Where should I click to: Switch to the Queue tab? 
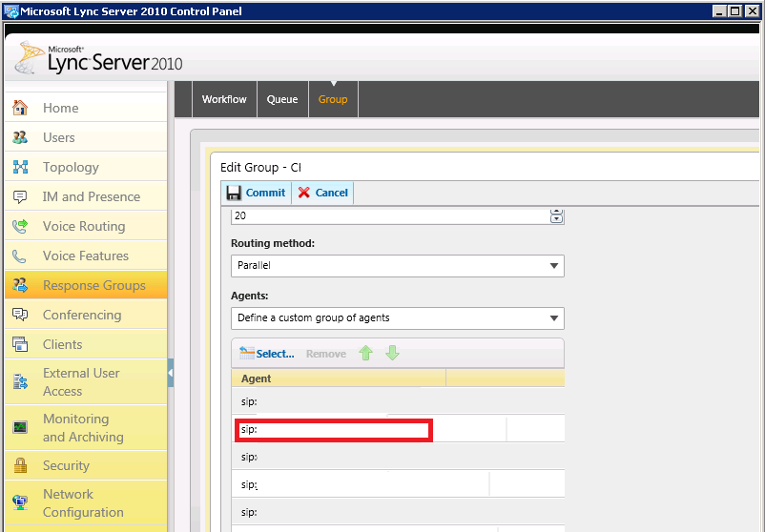click(x=282, y=99)
